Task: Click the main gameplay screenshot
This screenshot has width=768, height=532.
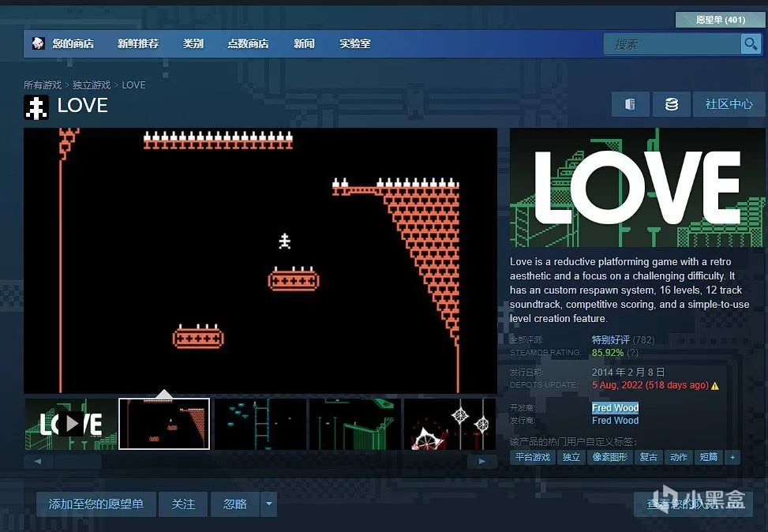Action: tap(260, 260)
